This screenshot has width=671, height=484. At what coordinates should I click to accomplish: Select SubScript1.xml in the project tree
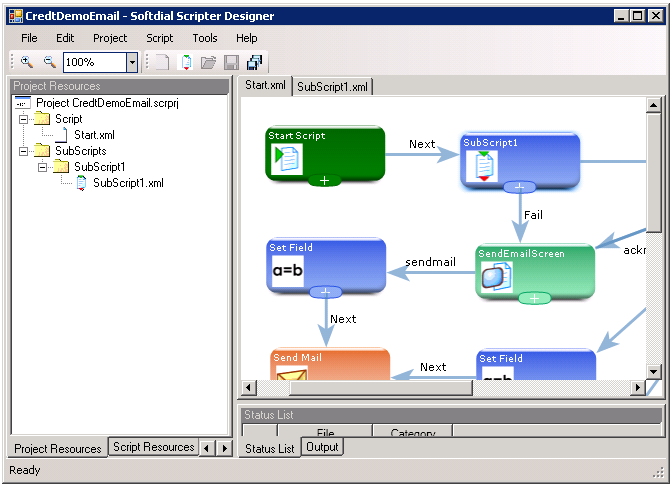click(128, 183)
